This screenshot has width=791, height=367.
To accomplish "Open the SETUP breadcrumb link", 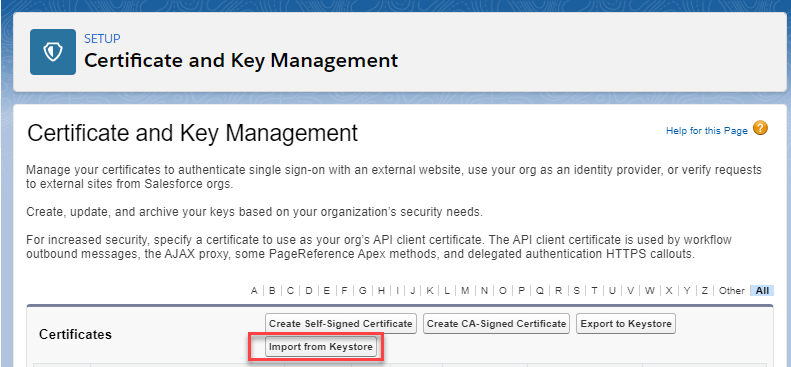I will [102, 39].
